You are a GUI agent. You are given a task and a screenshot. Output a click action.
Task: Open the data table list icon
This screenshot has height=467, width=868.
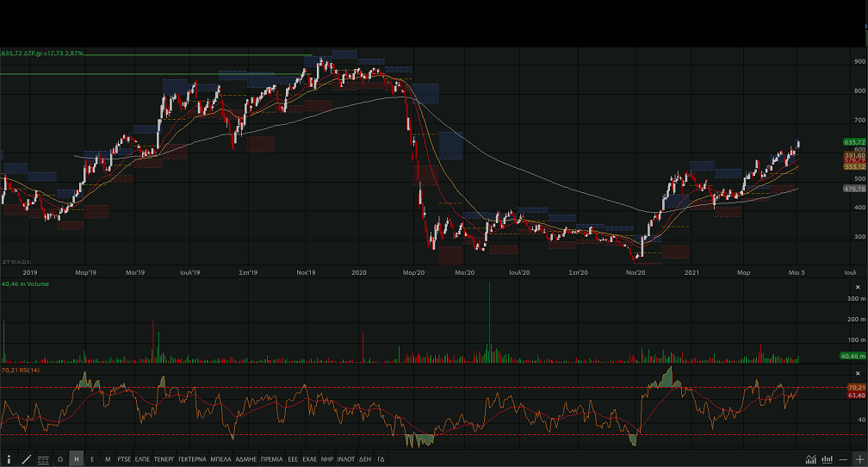tap(43, 459)
